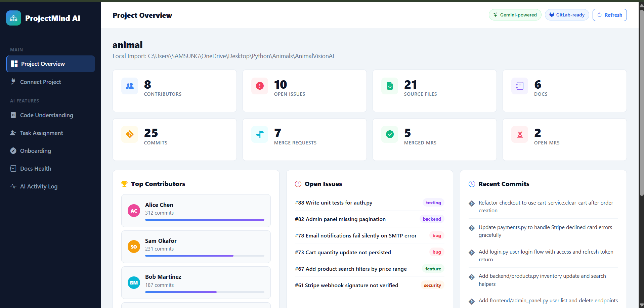Image resolution: width=644 pixels, height=308 pixels.
Task: Click the Open MRs hourglass icon
Action: pos(520,134)
